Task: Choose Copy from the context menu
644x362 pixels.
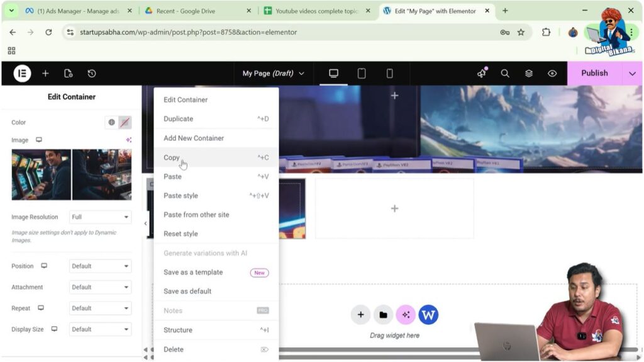Action: pyautogui.click(x=216, y=157)
